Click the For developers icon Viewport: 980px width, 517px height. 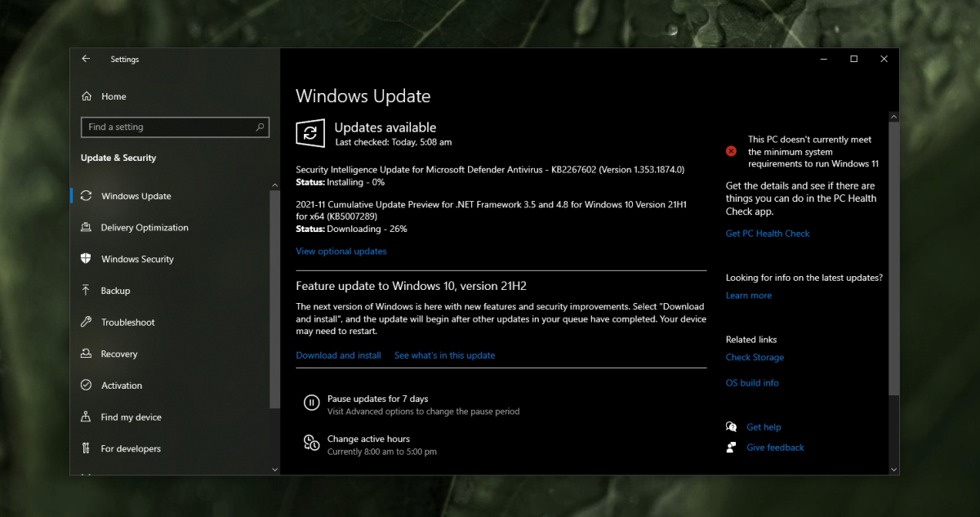tap(86, 448)
